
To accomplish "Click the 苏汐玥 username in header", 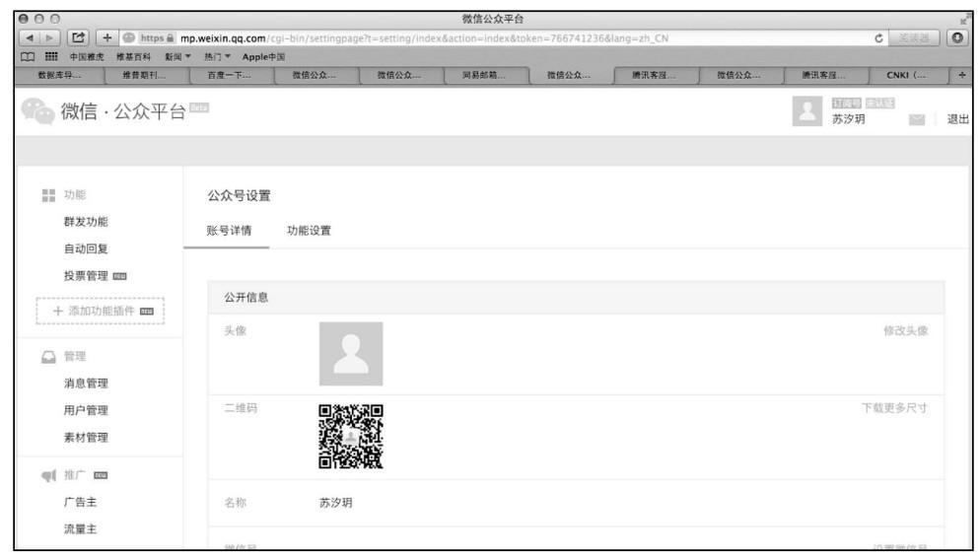I will tap(848, 119).
